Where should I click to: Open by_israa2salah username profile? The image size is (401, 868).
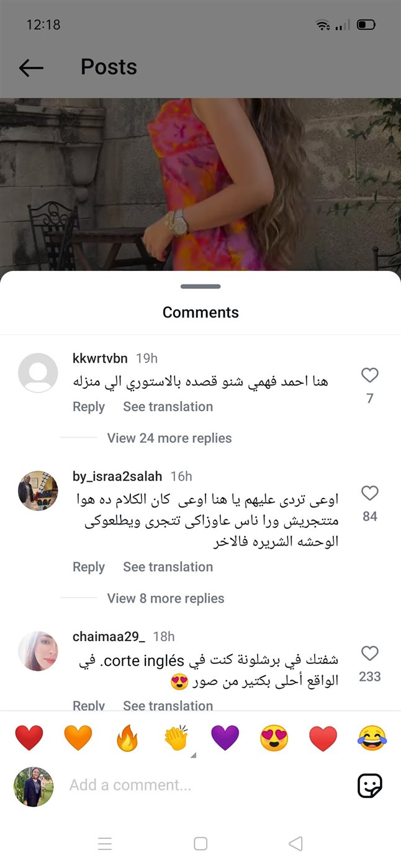point(117,476)
